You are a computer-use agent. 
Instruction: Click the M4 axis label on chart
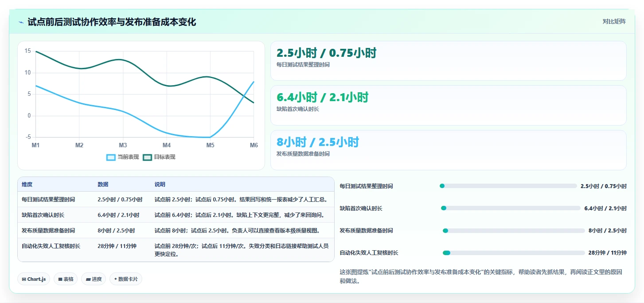coord(167,145)
